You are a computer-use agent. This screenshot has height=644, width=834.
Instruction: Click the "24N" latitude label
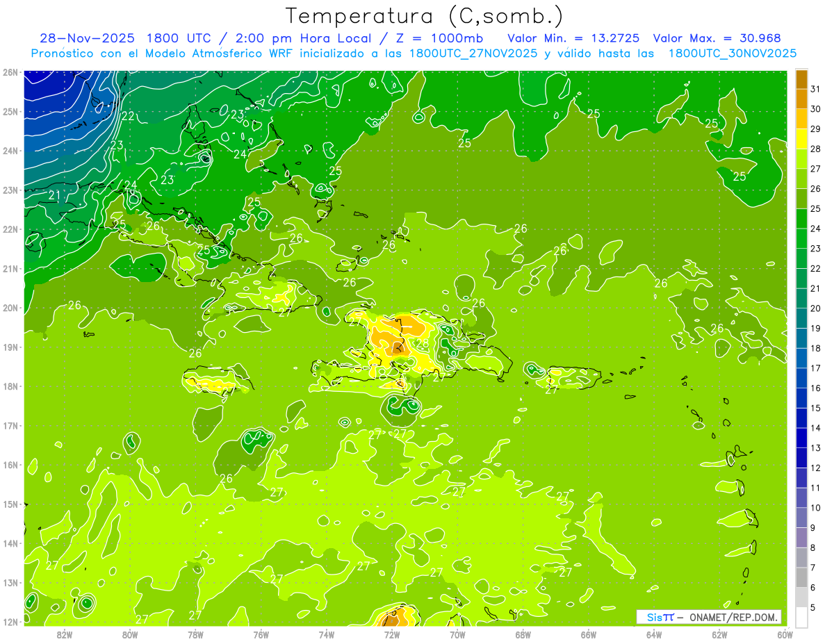10,151
